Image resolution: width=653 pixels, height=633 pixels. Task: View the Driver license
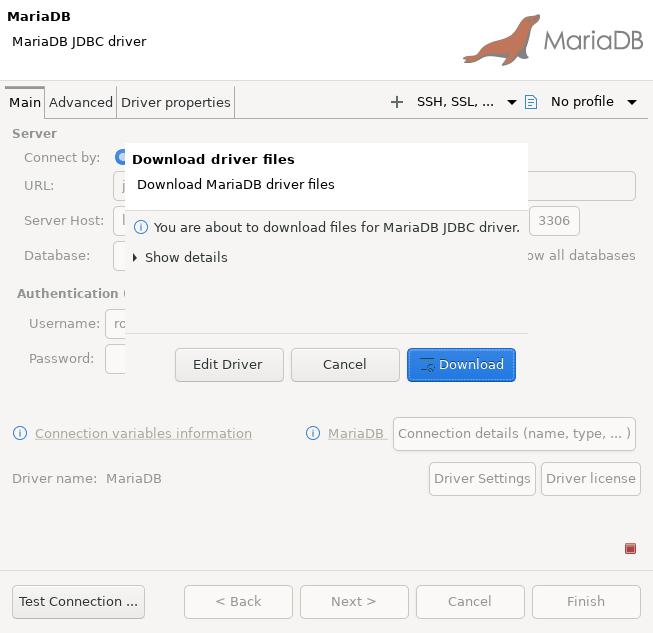tap(591, 479)
